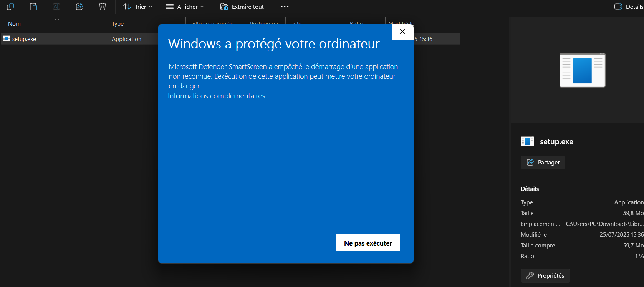Click Ne pas exécuter button
This screenshot has height=287, width=644.
[x=368, y=243]
